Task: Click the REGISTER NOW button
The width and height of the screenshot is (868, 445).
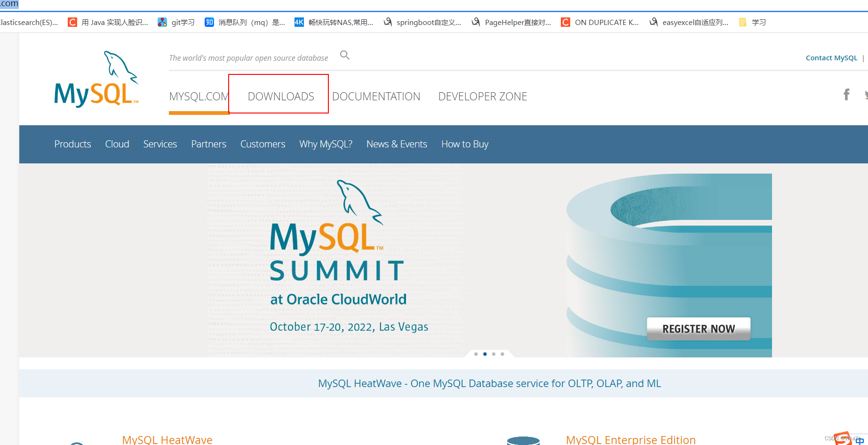Action: 699,329
